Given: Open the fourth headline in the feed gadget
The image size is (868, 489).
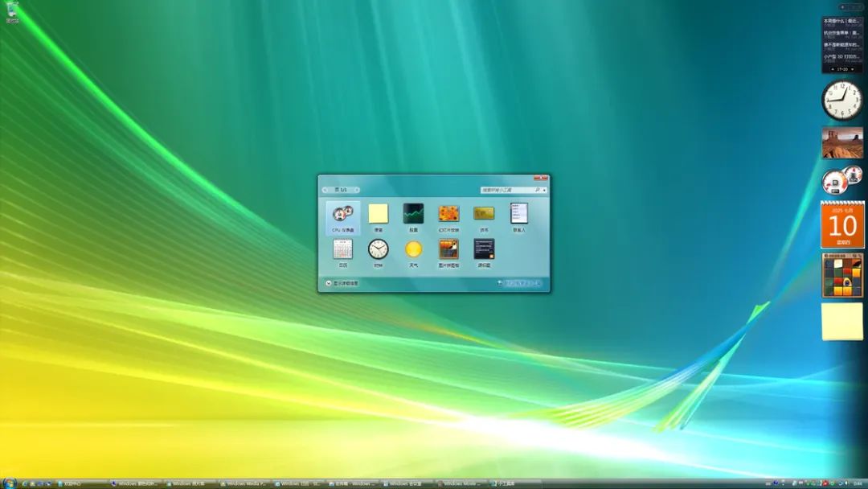Looking at the screenshot, I should [x=842, y=57].
